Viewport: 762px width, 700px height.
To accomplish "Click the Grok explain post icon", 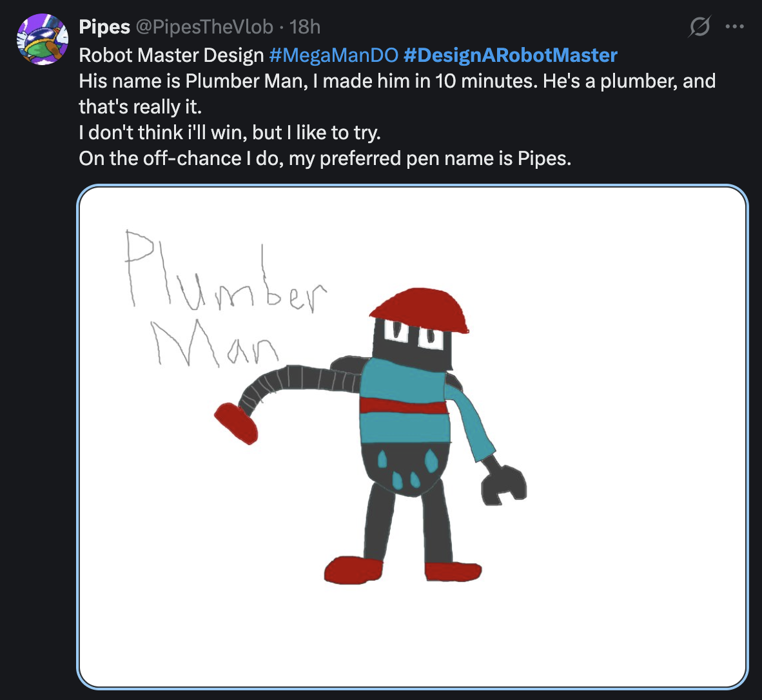I will pos(700,26).
